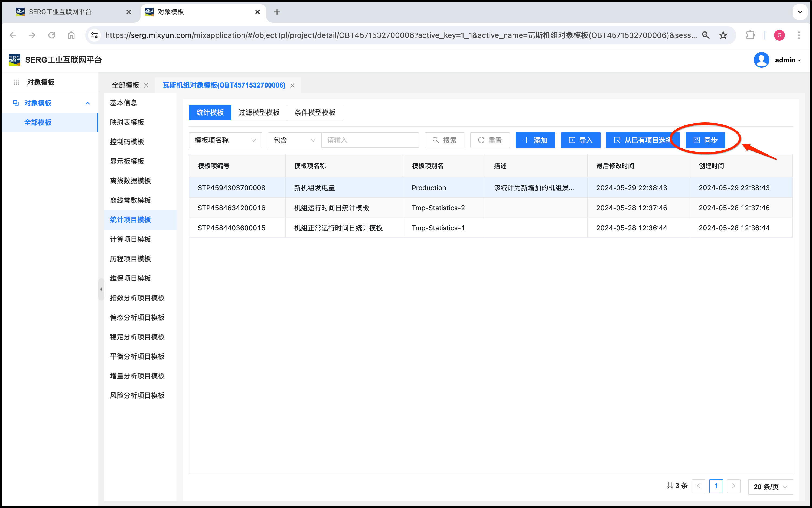Image resolution: width=812 pixels, height=508 pixels.
Task: Open the 包含 condition dropdown
Action: pos(294,140)
